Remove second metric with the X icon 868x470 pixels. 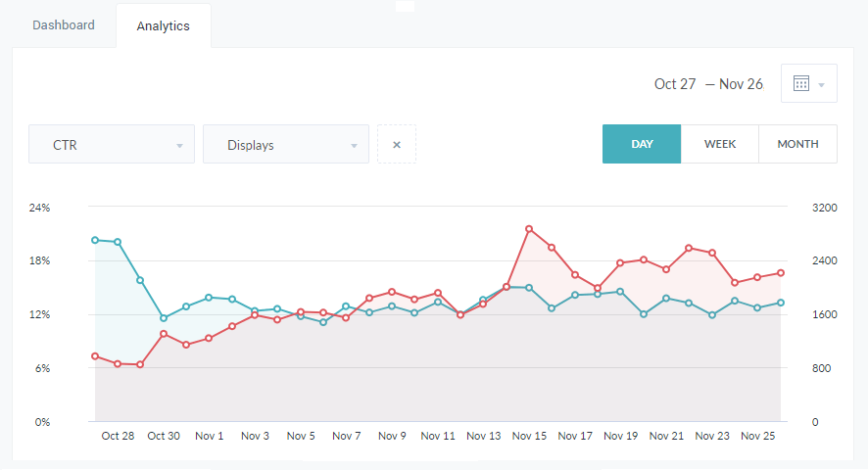(x=397, y=145)
